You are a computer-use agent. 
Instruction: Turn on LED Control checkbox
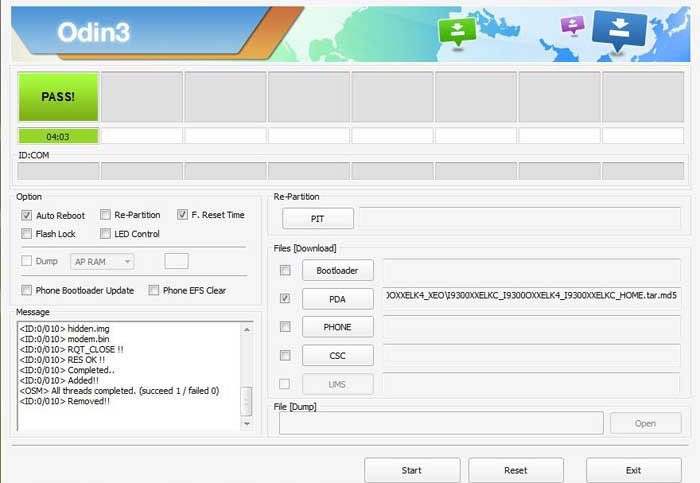pos(105,233)
